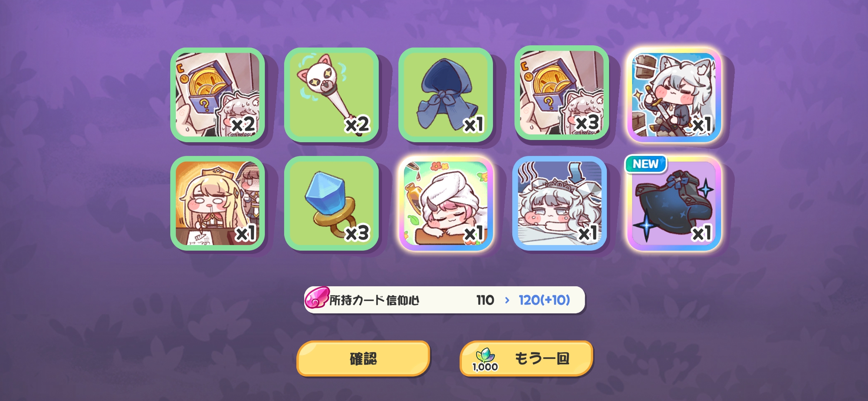Viewport: 868px width, 401px height.
Task: Tap the NEW badge on the cape
Action: point(646,164)
